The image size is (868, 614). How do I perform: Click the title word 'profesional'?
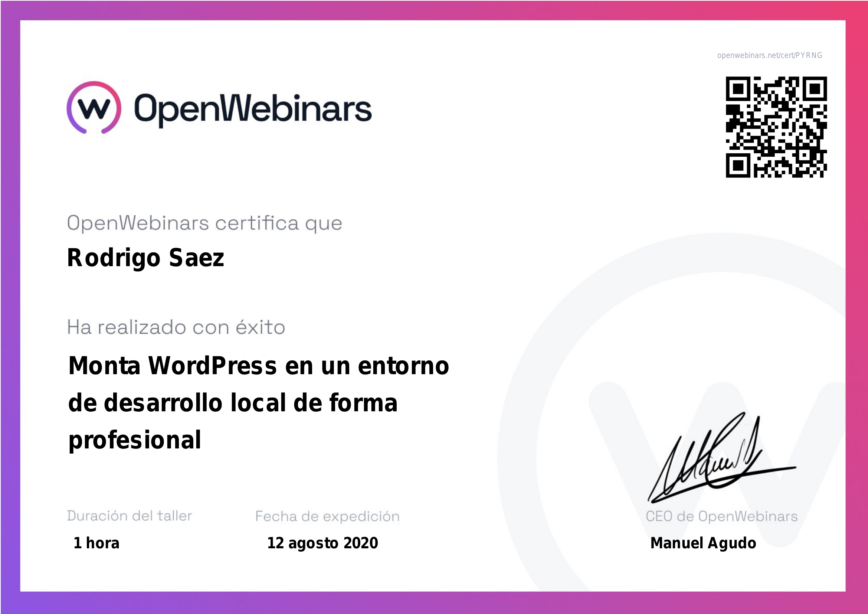[x=135, y=441]
